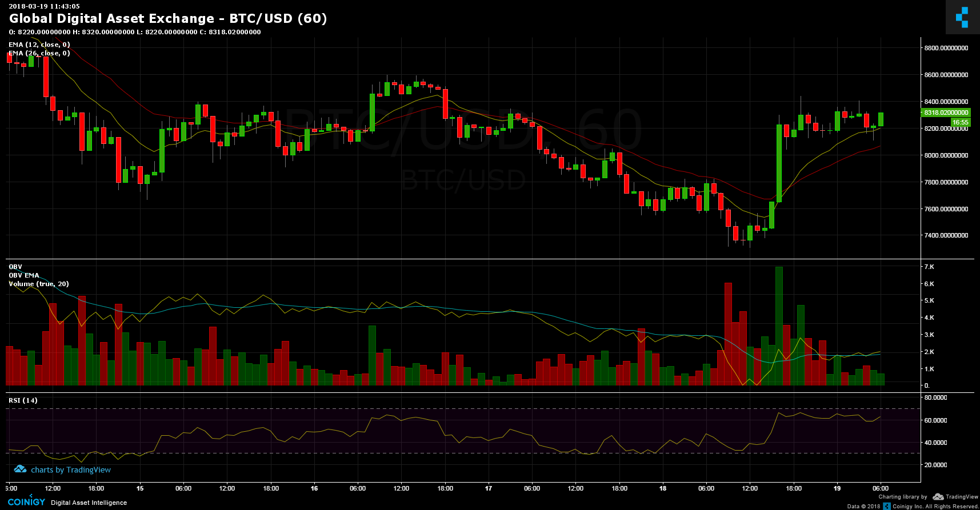Click the 8800.00000000 price axis label
The image size is (980, 510).
click(x=946, y=48)
